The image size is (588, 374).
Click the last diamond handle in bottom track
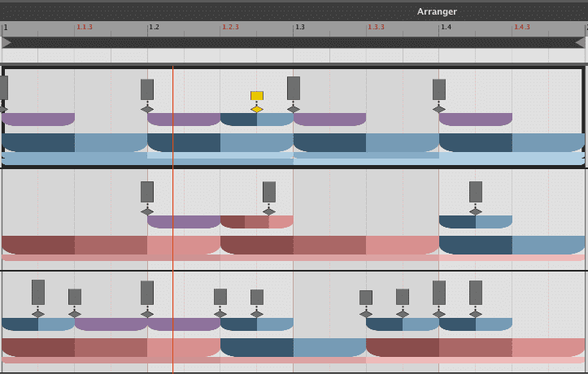[476, 313]
